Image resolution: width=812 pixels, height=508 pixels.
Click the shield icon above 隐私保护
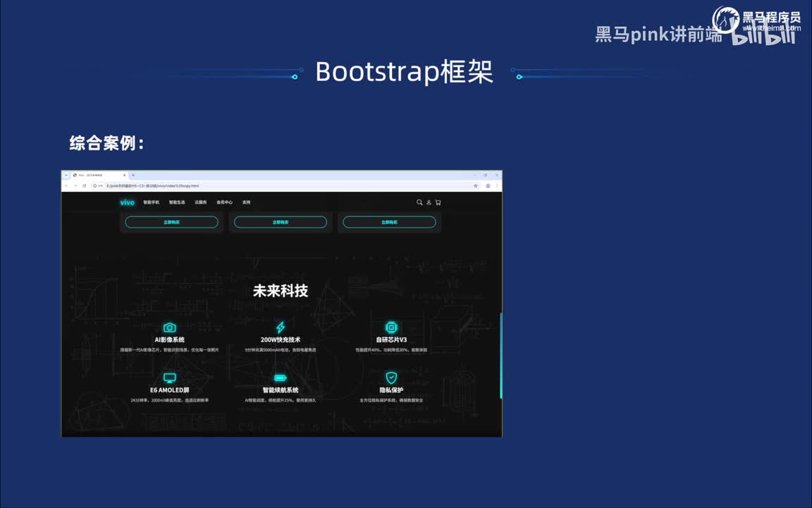pos(391,377)
